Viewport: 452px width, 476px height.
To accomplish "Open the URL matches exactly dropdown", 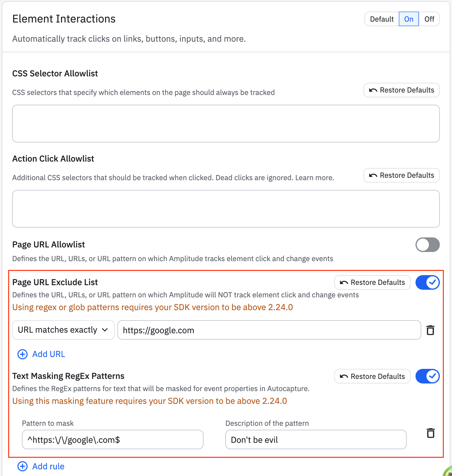I will (63, 330).
